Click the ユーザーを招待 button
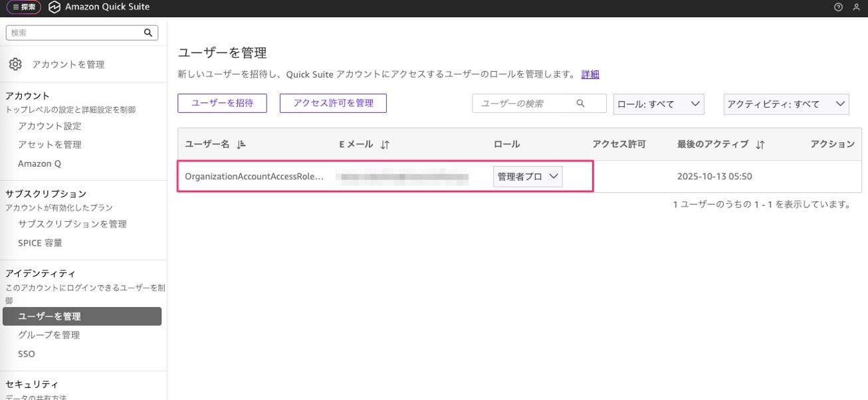This screenshot has width=868, height=400. 222,103
